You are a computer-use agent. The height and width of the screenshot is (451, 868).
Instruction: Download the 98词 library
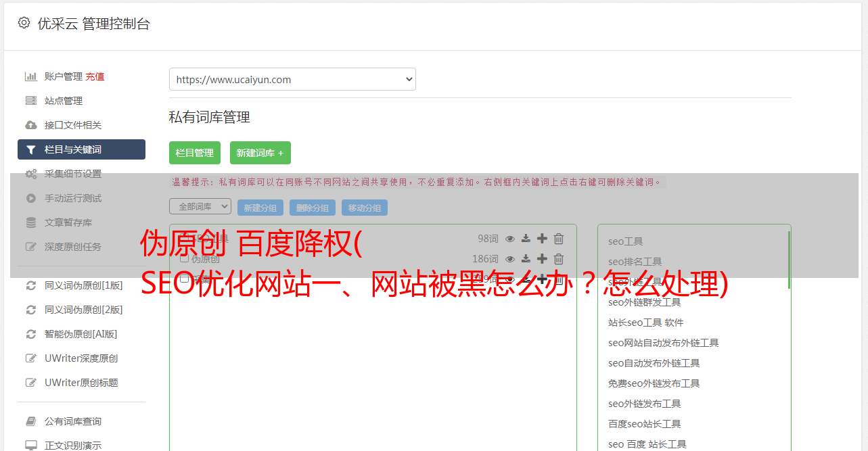click(x=526, y=239)
